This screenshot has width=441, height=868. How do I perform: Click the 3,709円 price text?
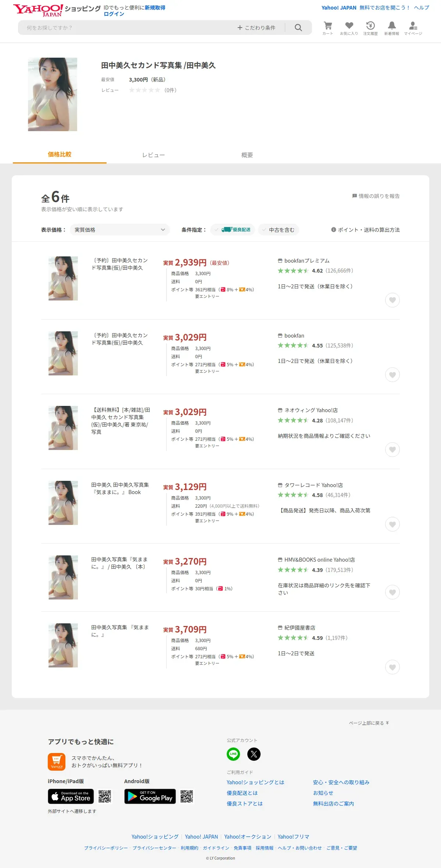(191, 630)
